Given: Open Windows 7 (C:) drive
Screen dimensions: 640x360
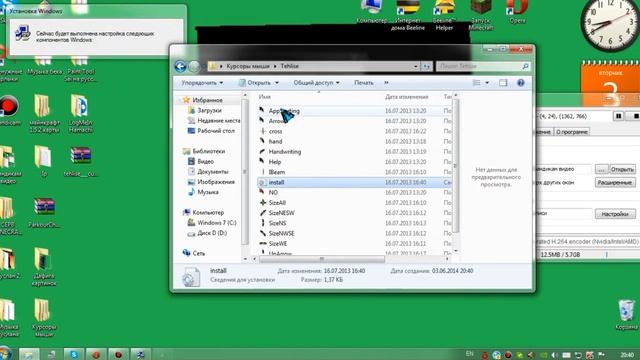Looking at the screenshot, I should tap(217, 222).
